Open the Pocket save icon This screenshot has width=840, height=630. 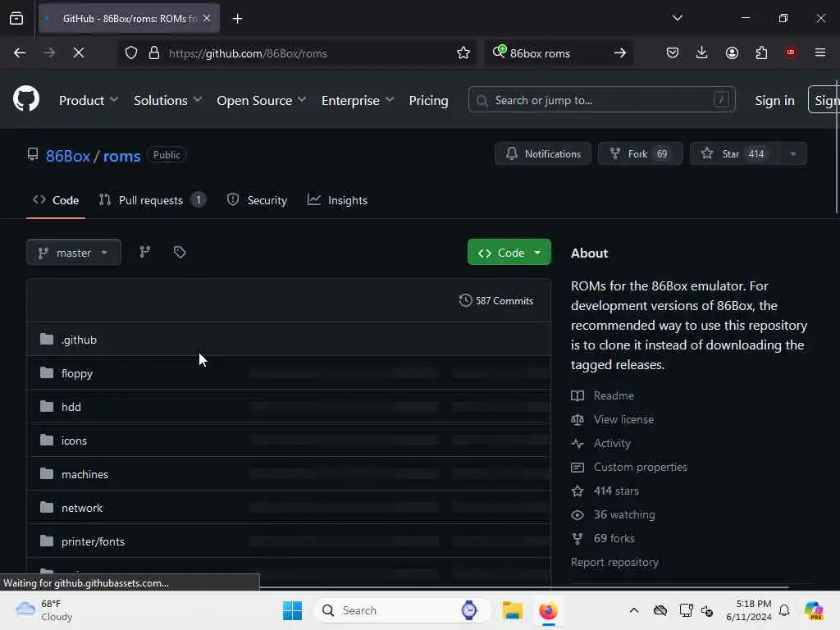(673, 52)
